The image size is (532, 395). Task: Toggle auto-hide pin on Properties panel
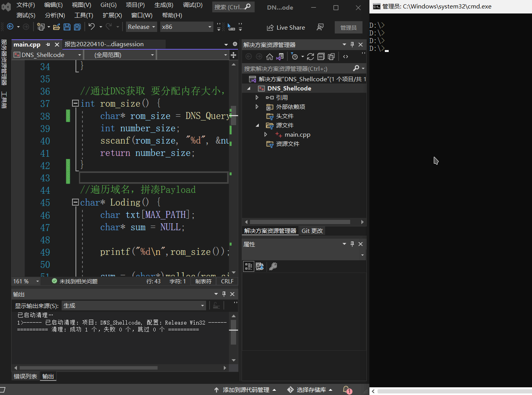click(352, 244)
